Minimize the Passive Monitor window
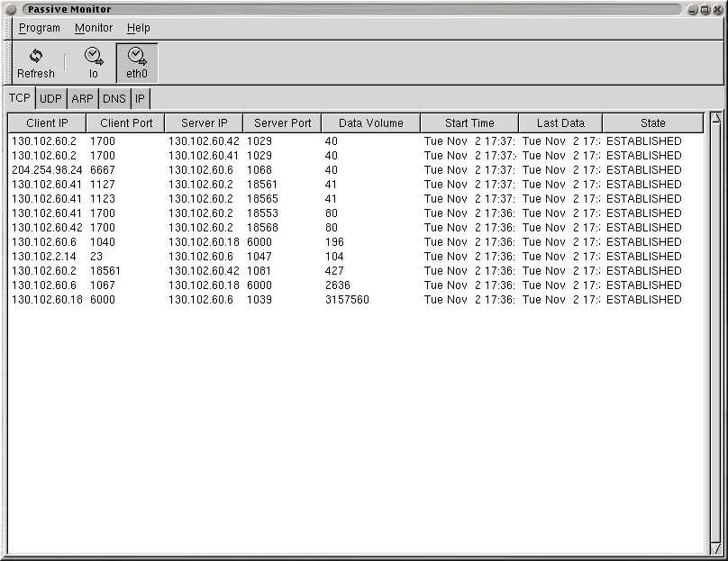The height and width of the screenshot is (561, 728). [693, 10]
